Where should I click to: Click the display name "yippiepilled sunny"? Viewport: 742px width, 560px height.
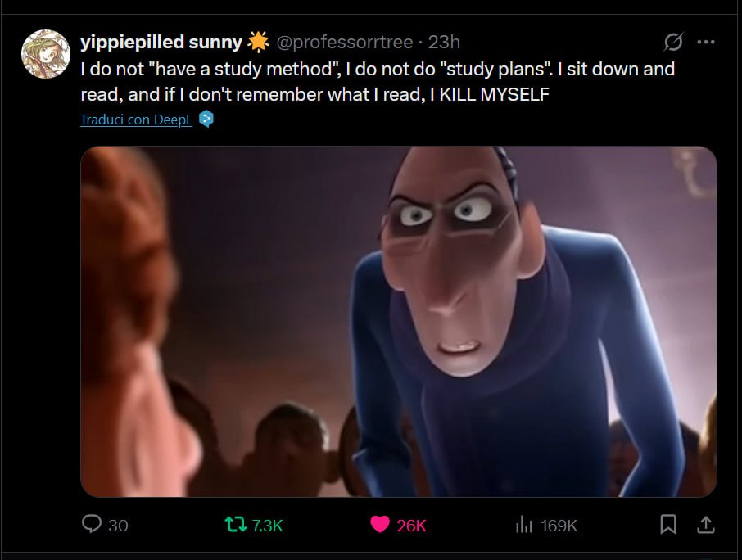point(161,42)
